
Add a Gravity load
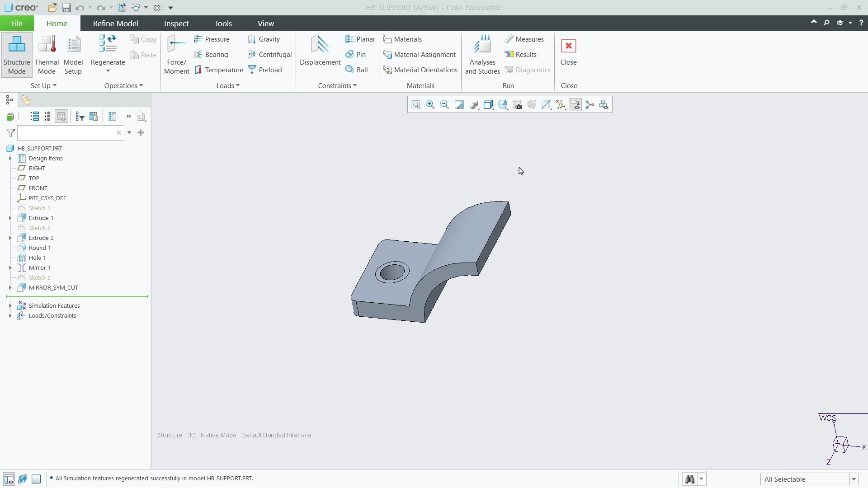click(264, 39)
